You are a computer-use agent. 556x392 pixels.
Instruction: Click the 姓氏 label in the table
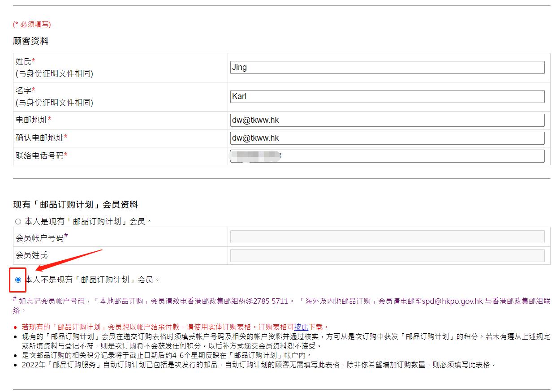click(x=24, y=62)
